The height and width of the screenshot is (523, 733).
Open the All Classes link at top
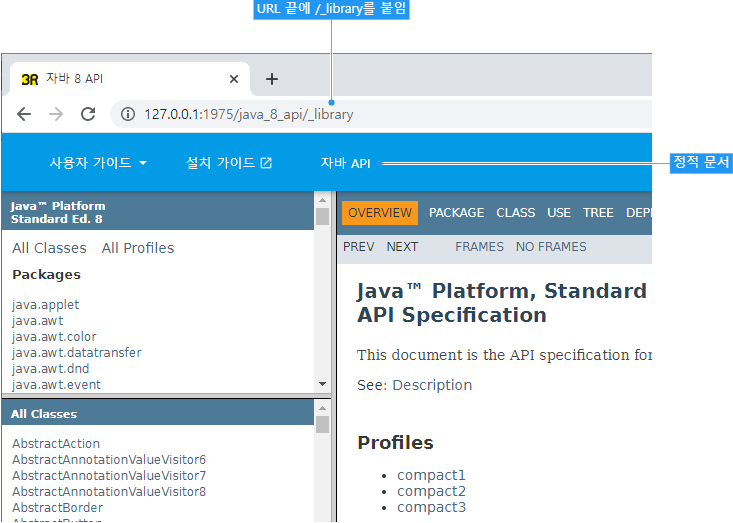[49, 248]
